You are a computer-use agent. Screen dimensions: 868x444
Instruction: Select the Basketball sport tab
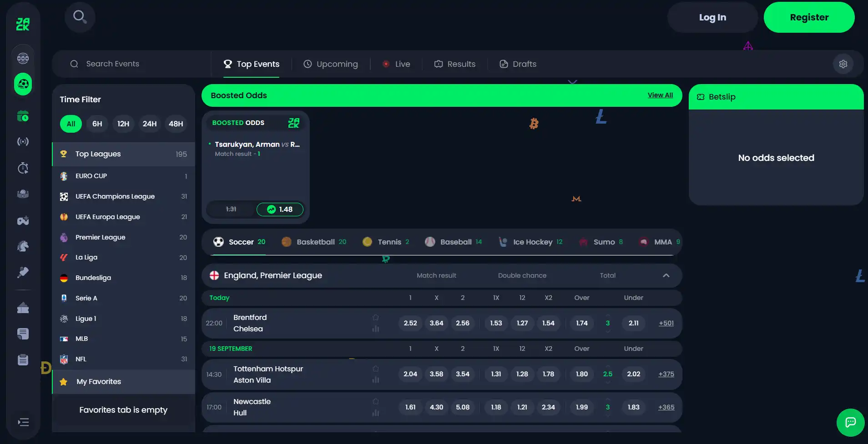[314, 242]
